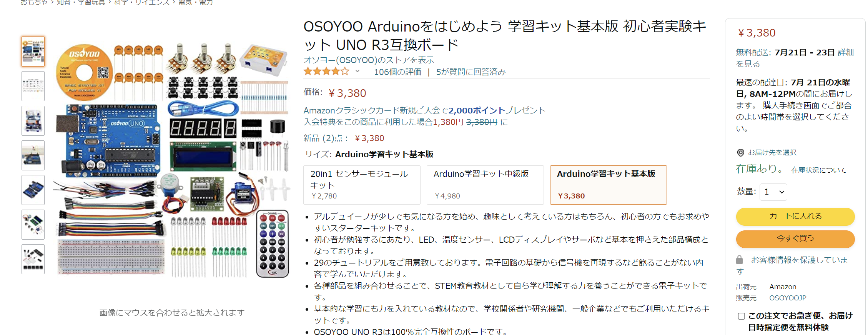
Task: Buy now with 今すぐ買う button
Action: pyautogui.click(x=795, y=239)
